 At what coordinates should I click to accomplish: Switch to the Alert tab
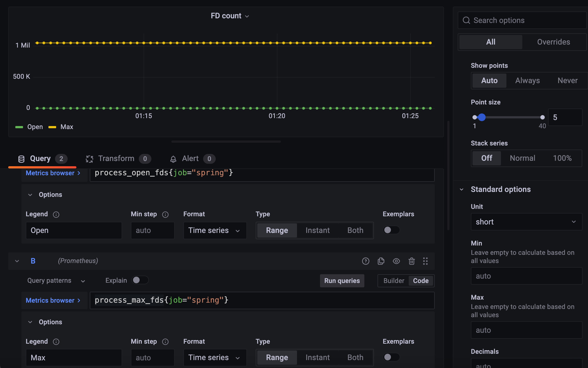(190, 159)
